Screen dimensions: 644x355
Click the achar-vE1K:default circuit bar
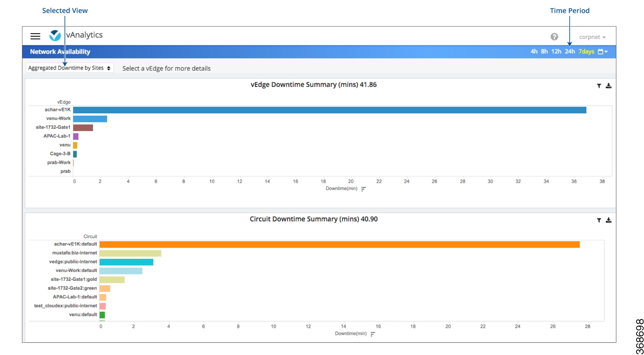coord(340,244)
